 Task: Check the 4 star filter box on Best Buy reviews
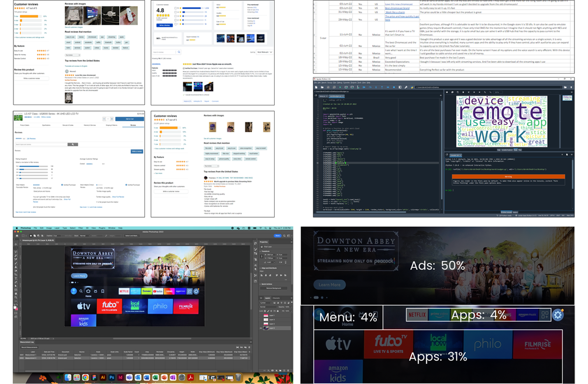[176, 12]
